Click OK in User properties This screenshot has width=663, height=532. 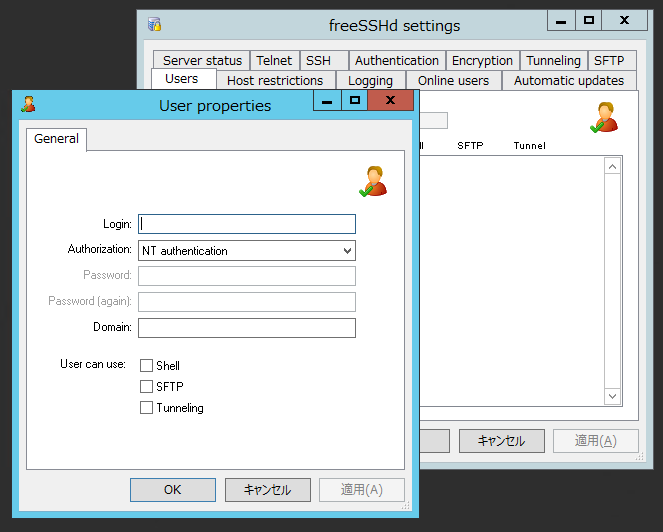pyautogui.click(x=173, y=490)
